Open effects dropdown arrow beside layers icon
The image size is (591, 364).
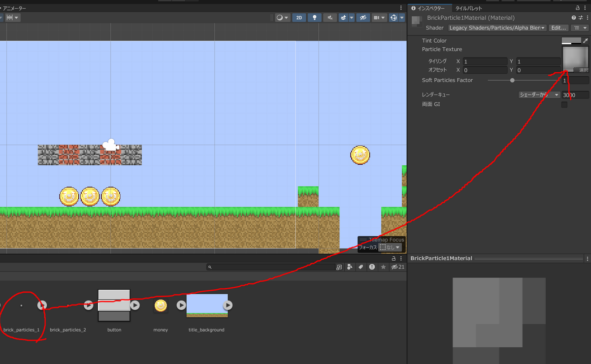[352, 18]
